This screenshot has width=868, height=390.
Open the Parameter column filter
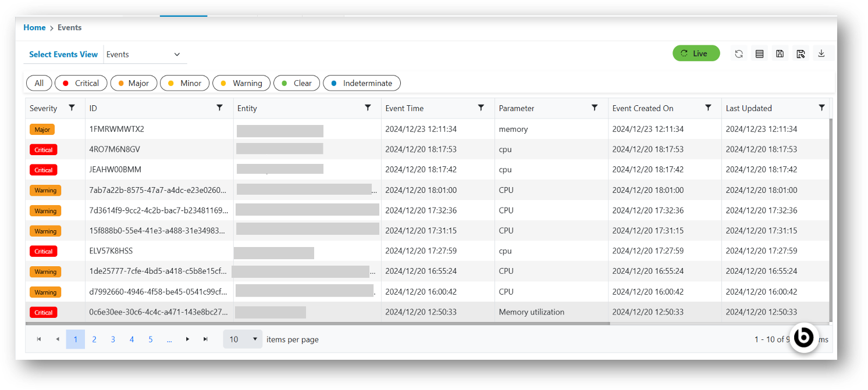click(595, 108)
